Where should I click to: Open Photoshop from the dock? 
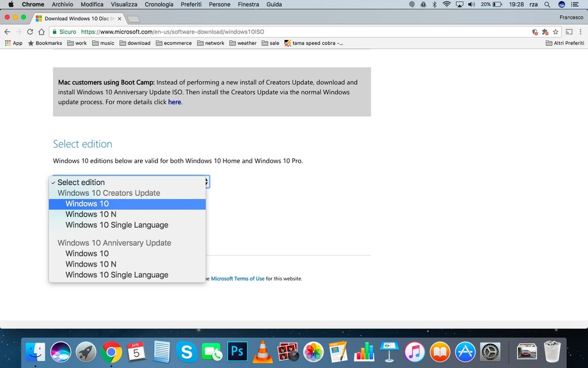point(238,352)
